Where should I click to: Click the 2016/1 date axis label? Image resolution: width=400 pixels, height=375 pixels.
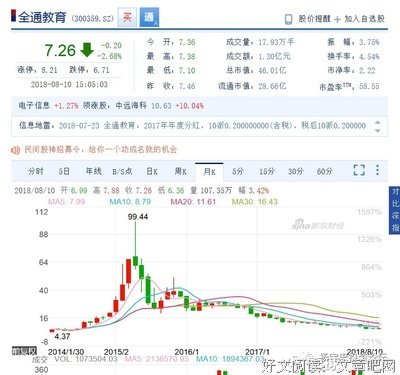point(187,352)
